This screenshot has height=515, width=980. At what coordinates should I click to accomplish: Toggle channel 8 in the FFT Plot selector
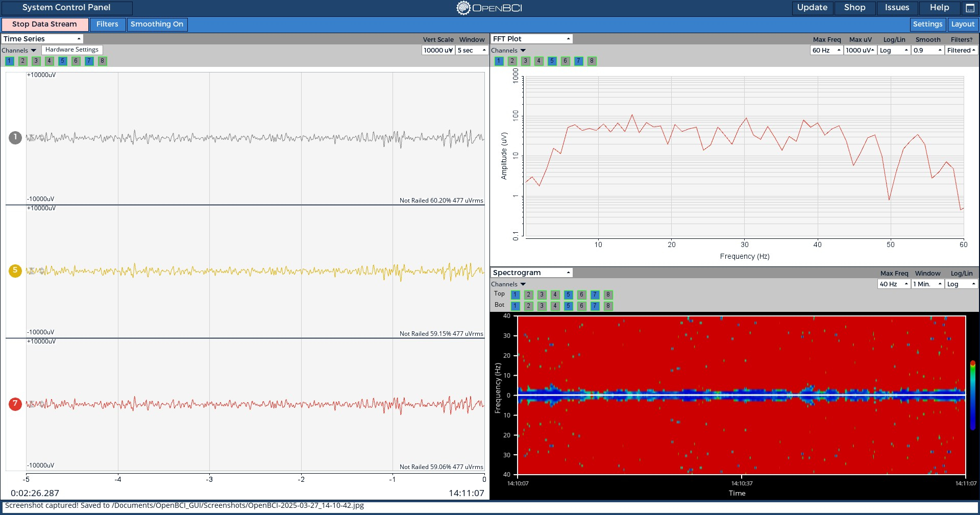pyautogui.click(x=592, y=61)
